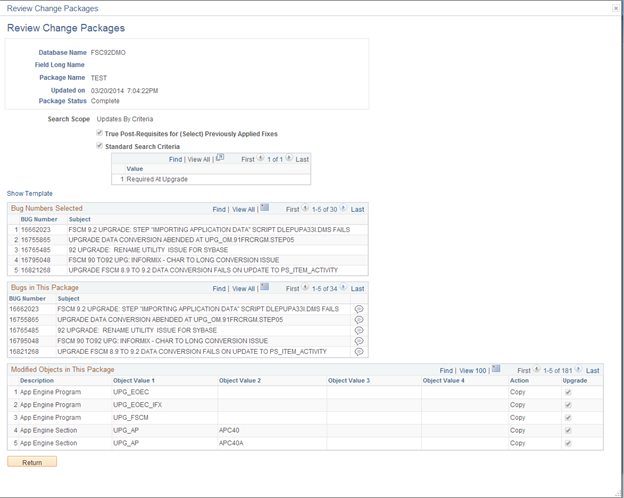Sort Modified Objects by Action column
This screenshot has height=498, width=624.
[519, 381]
